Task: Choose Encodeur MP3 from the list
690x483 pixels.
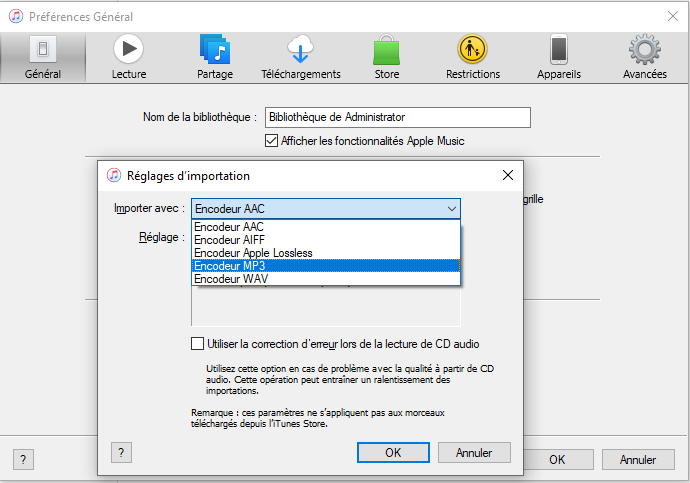Action: point(325,266)
